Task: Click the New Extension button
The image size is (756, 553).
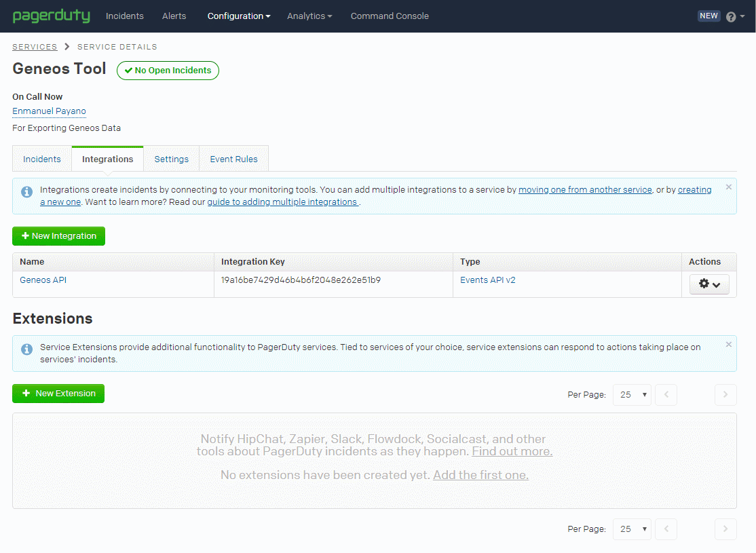Action: click(x=58, y=394)
